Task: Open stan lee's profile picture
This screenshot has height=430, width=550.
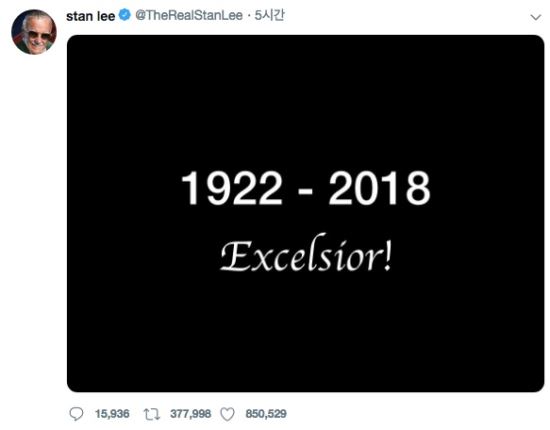Action: click(x=34, y=32)
